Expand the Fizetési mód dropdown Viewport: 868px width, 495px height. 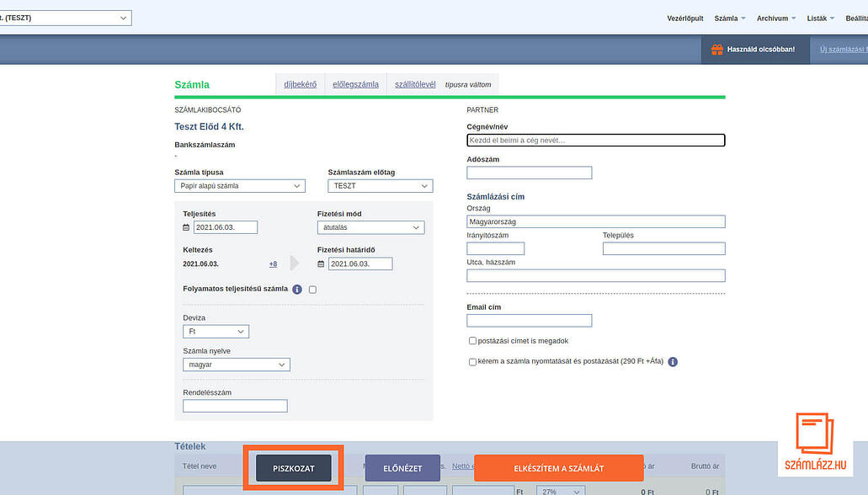[x=370, y=227]
